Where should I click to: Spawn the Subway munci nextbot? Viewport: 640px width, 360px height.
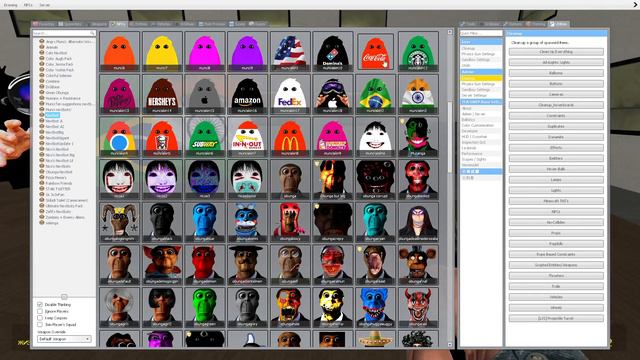pos(204,137)
